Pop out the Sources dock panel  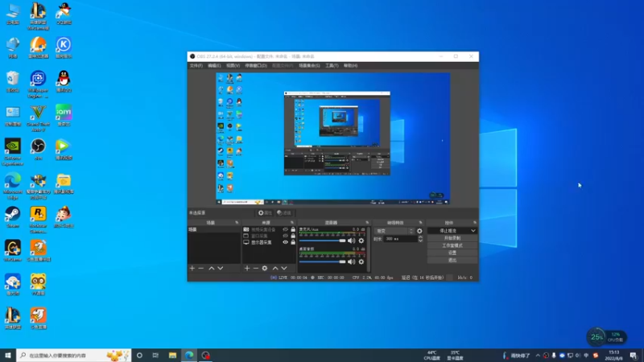(292, 223)
